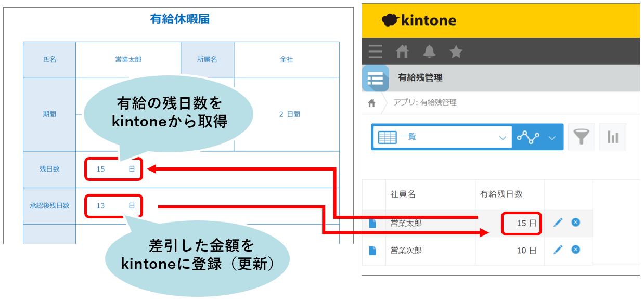Image resolution: width=644 pixels, height=301 pixels.
Task: Click the 有給残管理 app title
Action: coord(420,78)
